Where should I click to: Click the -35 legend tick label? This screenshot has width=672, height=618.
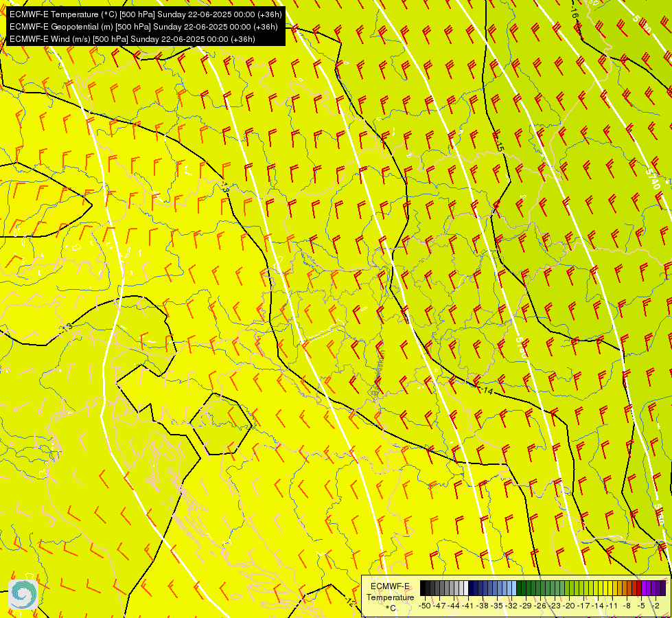497,606
